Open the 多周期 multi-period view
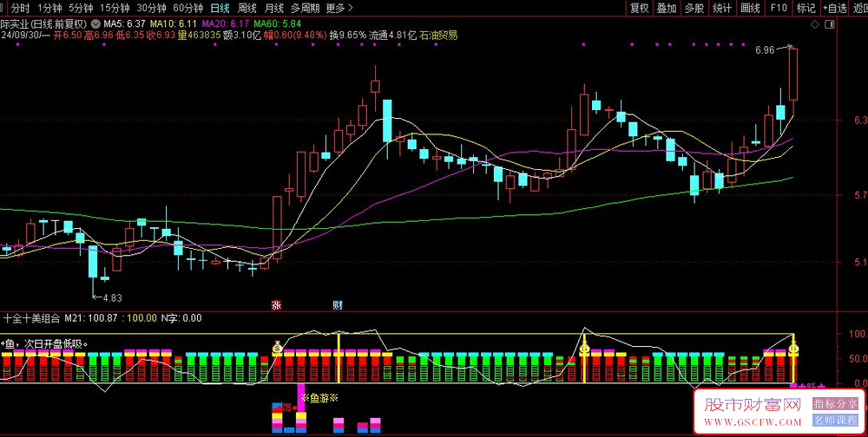The width and height of the screenshot is (868, 437). (305, 8)
